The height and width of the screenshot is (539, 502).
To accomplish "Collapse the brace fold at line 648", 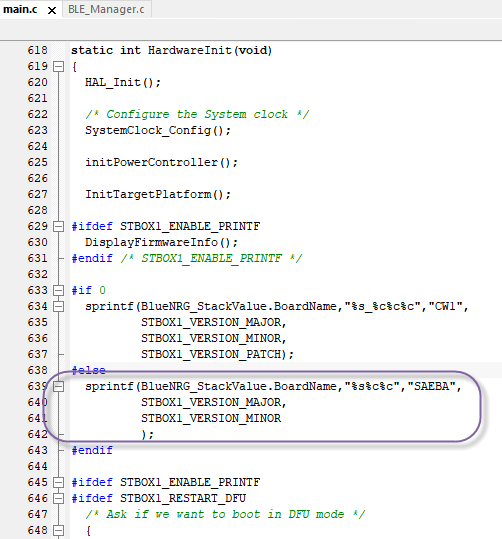I will click(59, 530).
